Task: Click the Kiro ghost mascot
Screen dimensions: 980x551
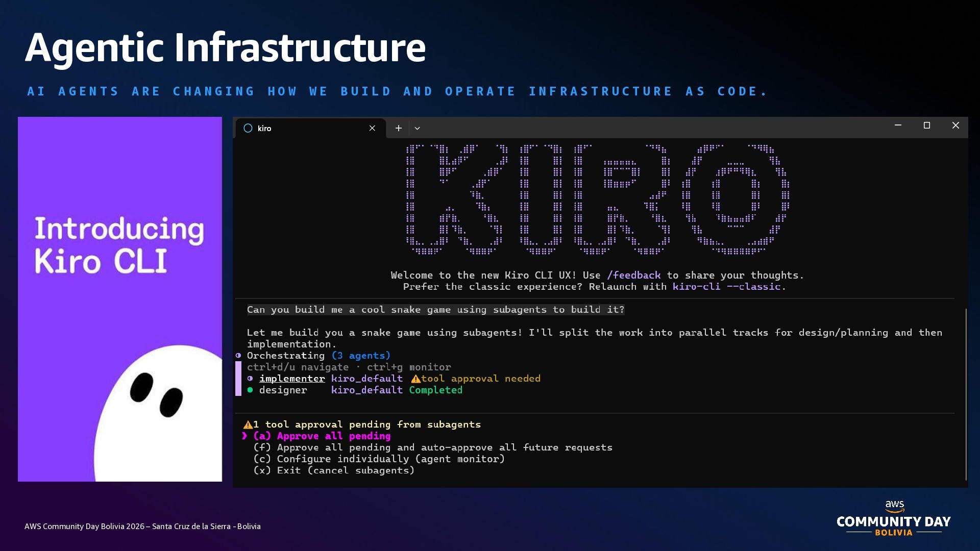Action: (158, 413)
